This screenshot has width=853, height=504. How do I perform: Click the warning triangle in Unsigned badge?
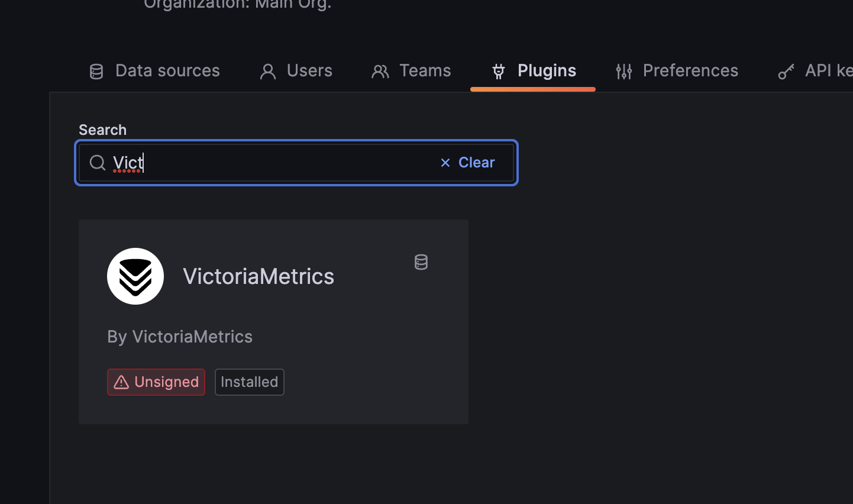[x=121, y=382]
